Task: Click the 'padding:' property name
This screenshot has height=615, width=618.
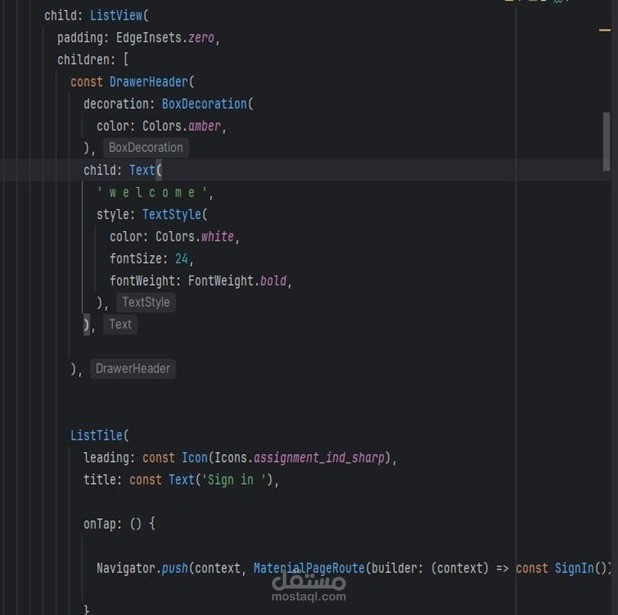Action: pos(83,37)
